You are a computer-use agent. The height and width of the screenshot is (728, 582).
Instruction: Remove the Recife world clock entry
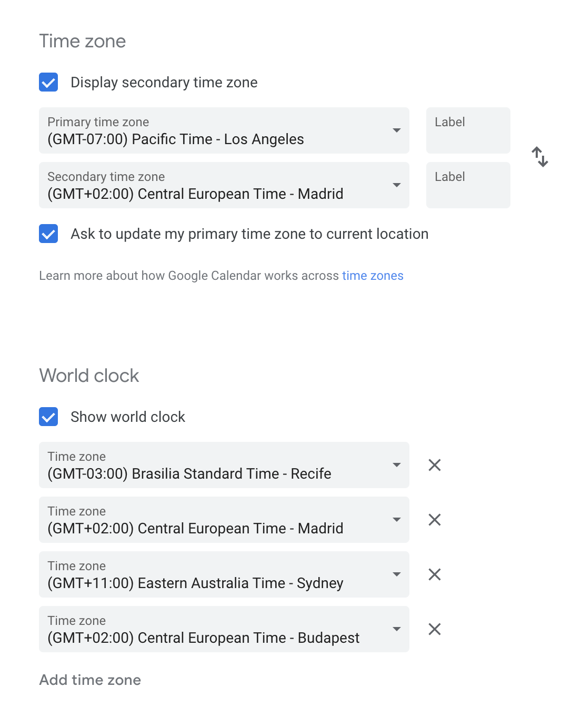435,465
